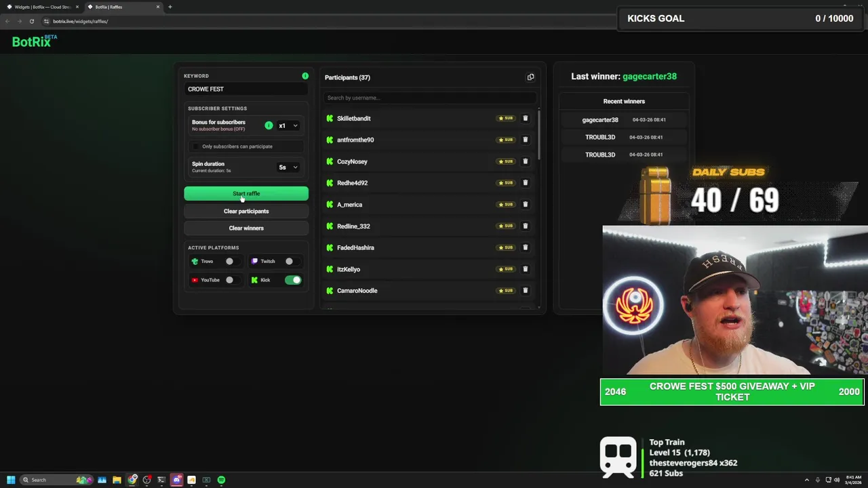Select the BotRix Raffles browser tab
The image size is (868, 488).
122,7
